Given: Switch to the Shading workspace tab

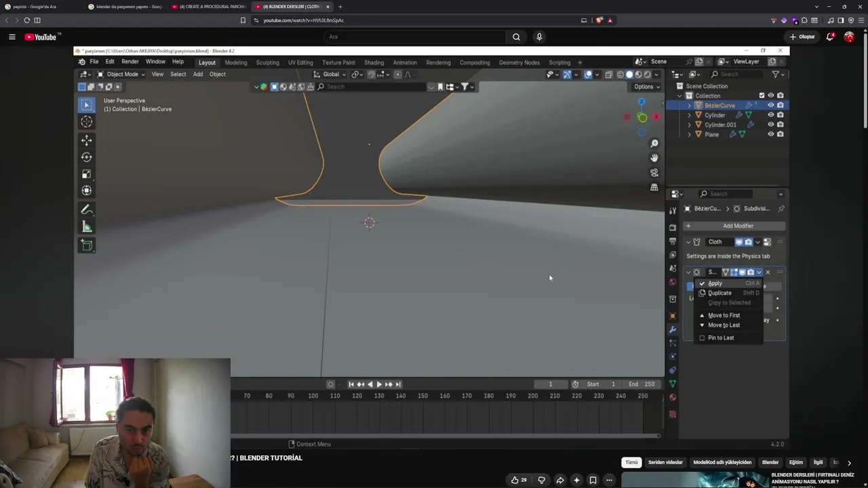Looking at the screenshot, I should click(x=374, y=62).
